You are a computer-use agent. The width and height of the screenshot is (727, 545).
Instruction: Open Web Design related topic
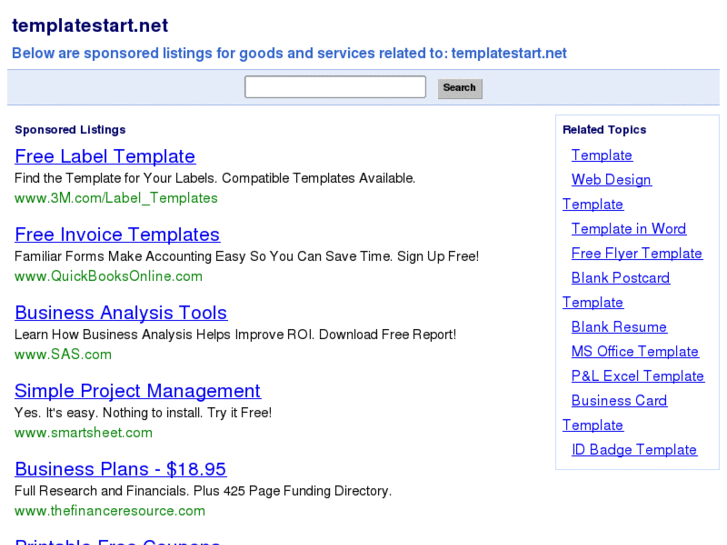point(611,180)
